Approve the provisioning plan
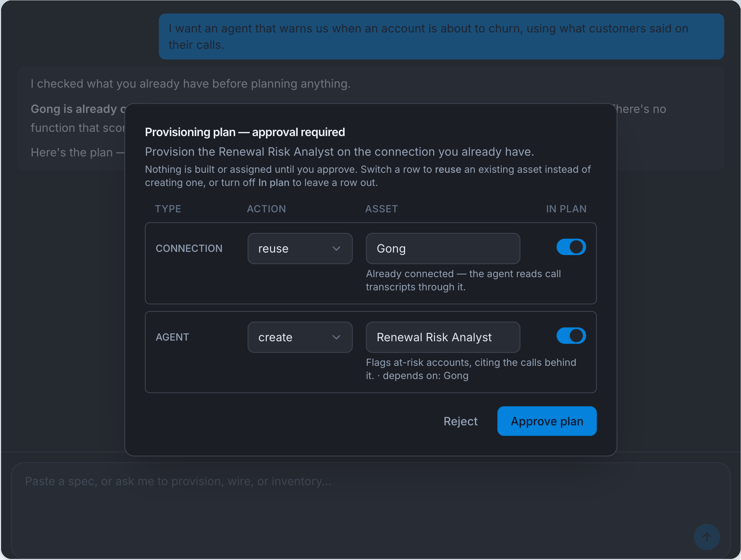The height and width of the screenshot is (560, 741). (x=547, y=421)
